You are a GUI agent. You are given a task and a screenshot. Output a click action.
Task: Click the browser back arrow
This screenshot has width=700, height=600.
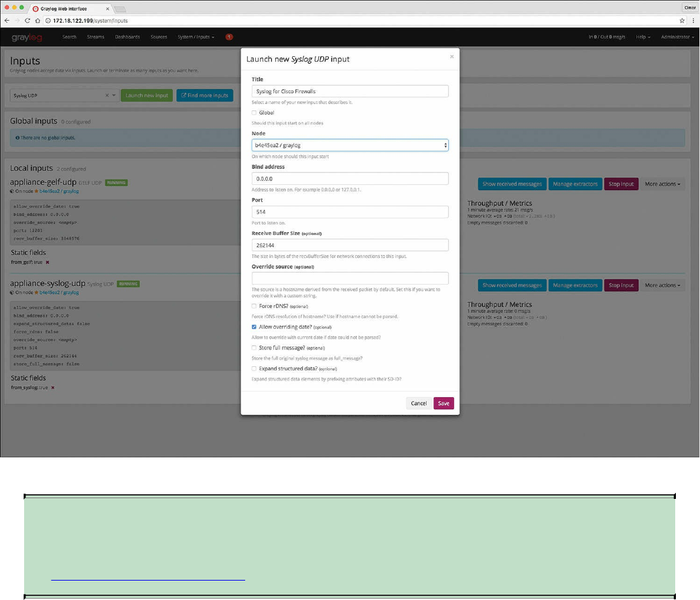(7, 21)
